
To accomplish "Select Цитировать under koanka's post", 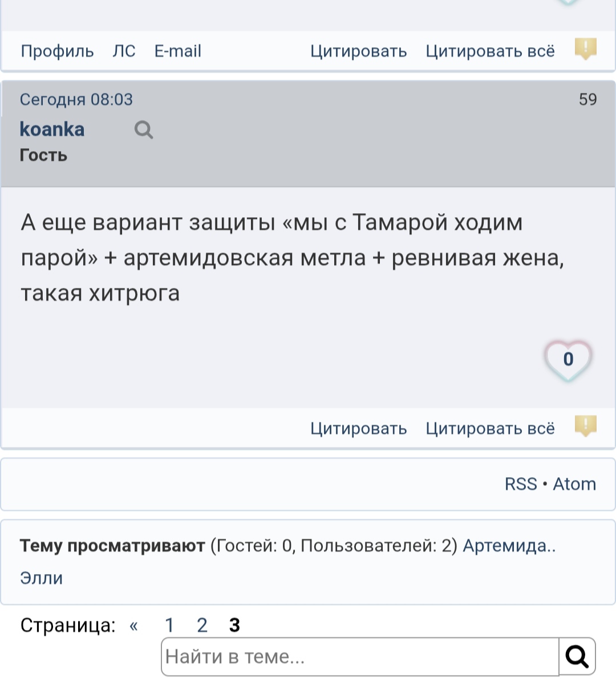I will (358, 428).
